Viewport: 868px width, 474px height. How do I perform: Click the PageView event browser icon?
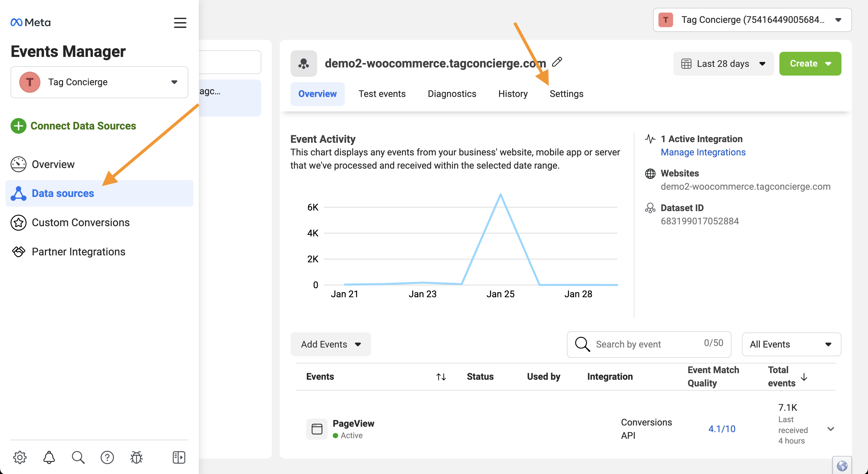[317, 429]
